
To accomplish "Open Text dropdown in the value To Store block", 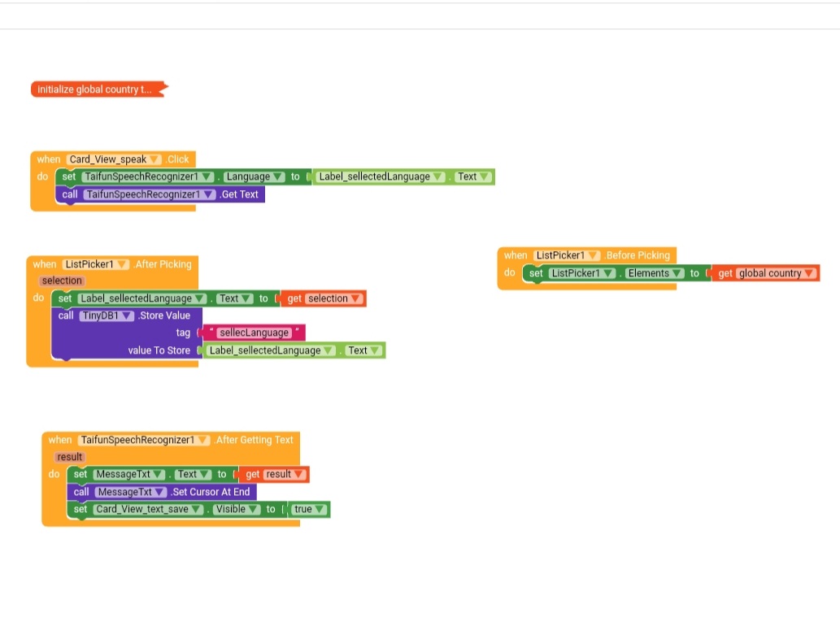I will pyautogui.click(x=363, y=350).
